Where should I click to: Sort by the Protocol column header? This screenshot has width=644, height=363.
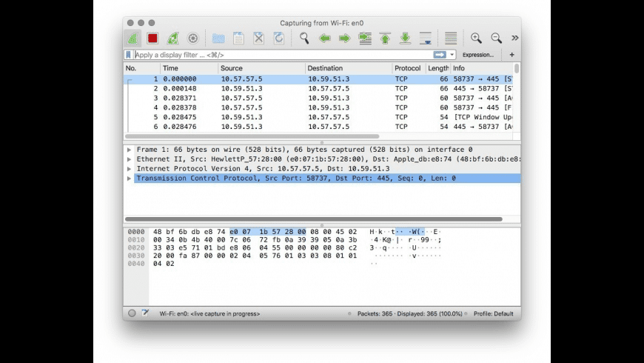pos(408,68)
